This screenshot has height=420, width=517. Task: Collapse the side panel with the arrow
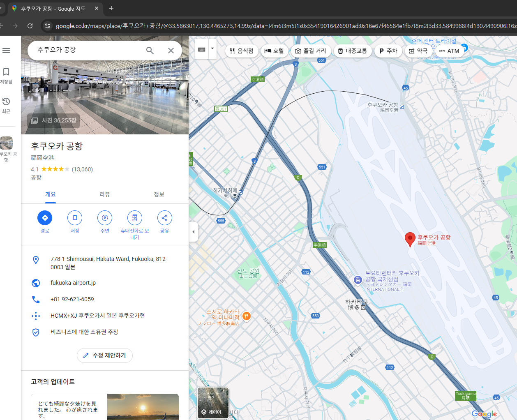[x=193, y=231]
